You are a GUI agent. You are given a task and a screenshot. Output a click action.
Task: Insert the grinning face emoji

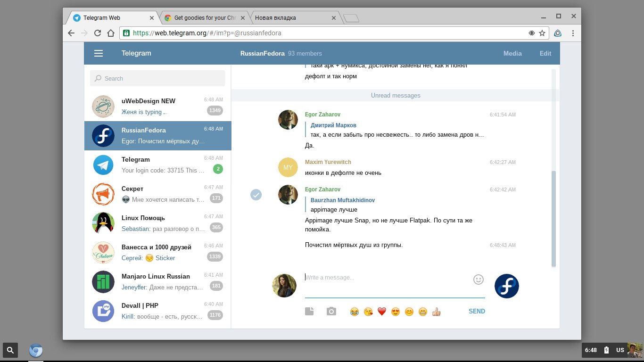423,312
